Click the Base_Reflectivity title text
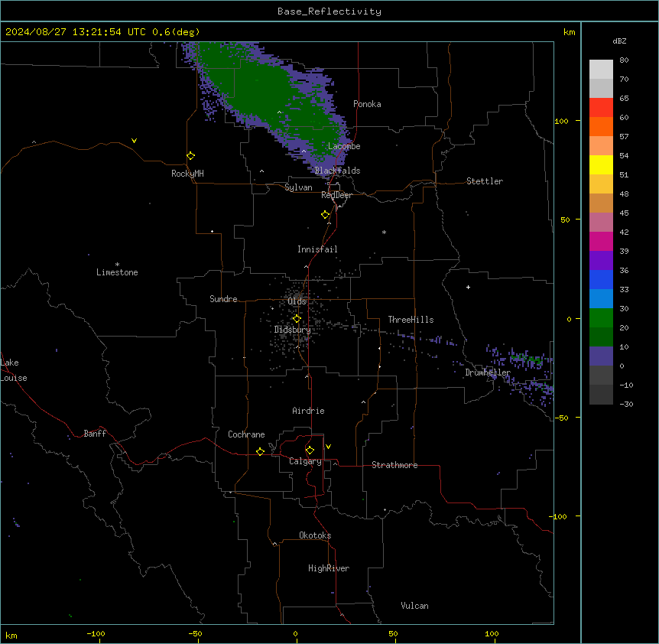This screenshot has width=659, height=644. (x=329, y=11)
